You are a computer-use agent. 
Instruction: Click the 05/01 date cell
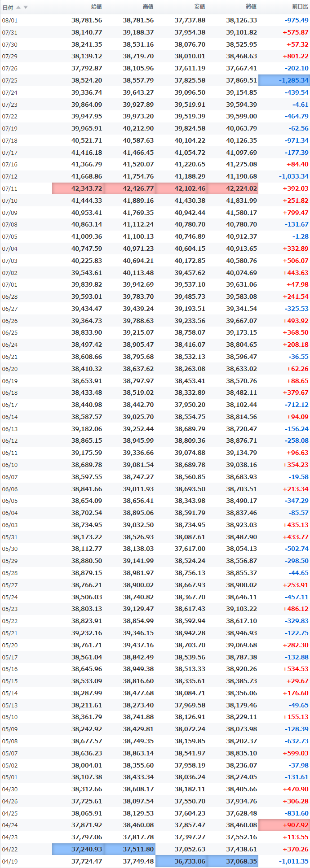[x=10, y=777]
